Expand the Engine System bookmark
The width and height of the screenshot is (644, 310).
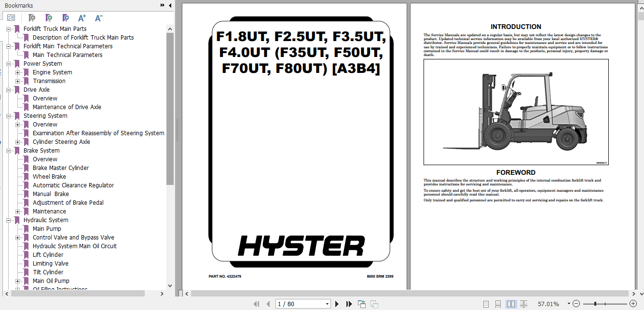(17, 72)
